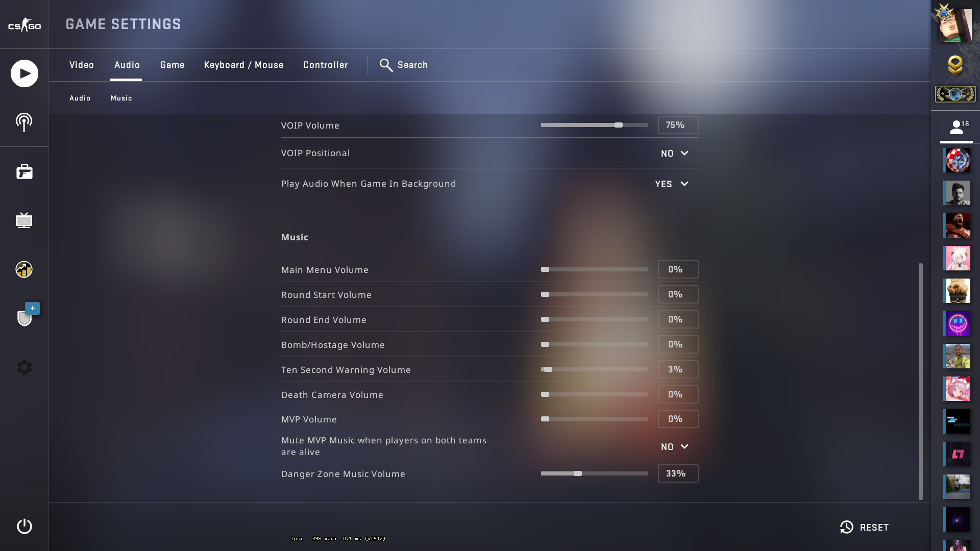Click the VOIP Volume slider
980x551 pixels.
click(594, 125)
